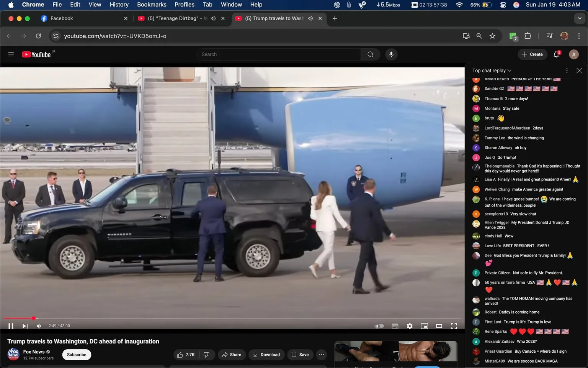Open the Bookmarks menu
The image size is (588, 368).
click(152, 5)
